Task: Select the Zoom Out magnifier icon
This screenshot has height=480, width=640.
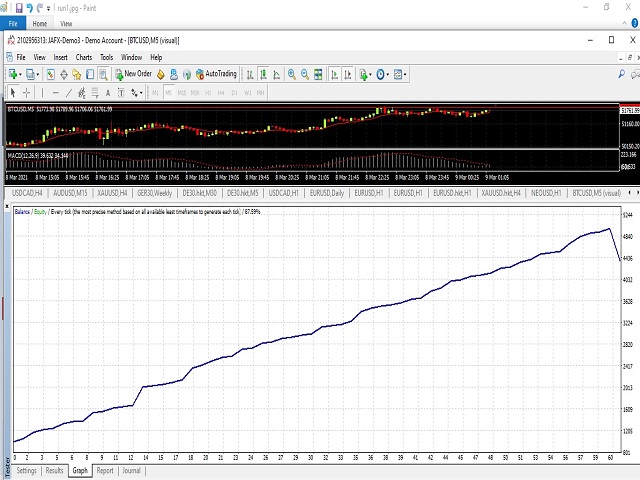Action: 304,74
